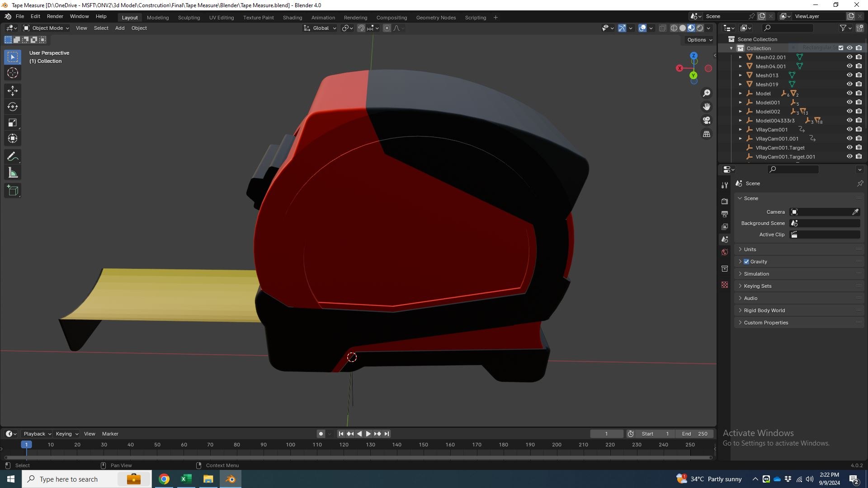Viewport: 868px width, 488px height.
Task: Switch to the Modeling workspace tab
Action: click(x=158, y=18)
